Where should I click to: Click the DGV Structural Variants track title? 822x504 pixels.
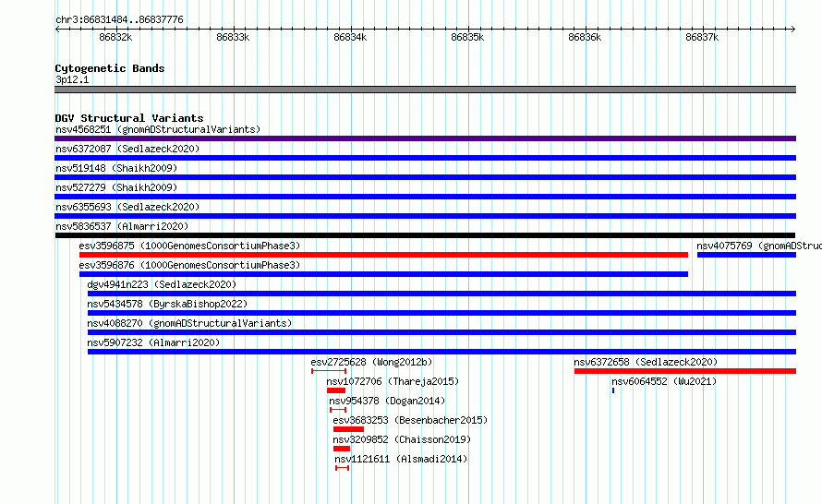coord(129,118)
